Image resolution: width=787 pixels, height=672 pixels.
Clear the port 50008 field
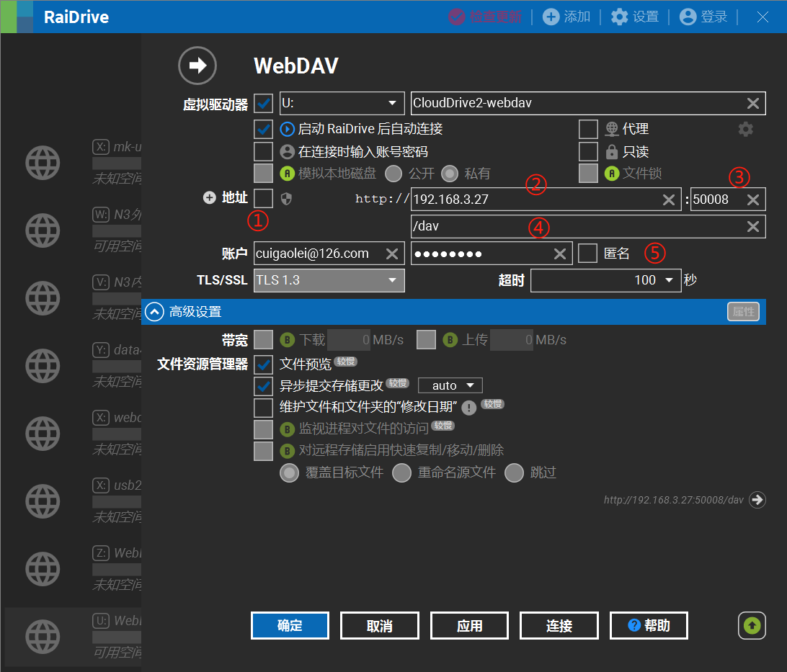[753, 200]
